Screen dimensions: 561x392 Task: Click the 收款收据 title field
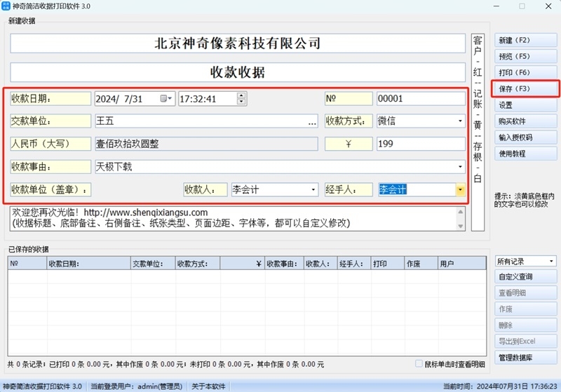(x=238, y=72)
